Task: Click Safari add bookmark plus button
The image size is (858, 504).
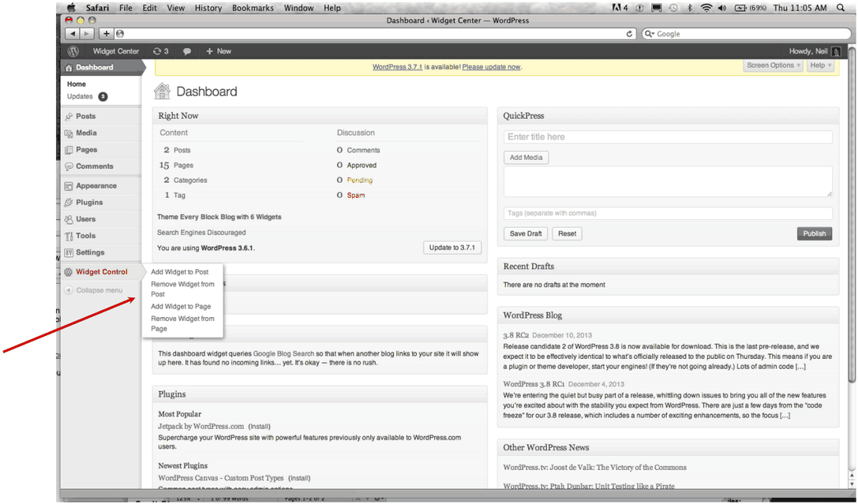Action: (x=106, y=34)
